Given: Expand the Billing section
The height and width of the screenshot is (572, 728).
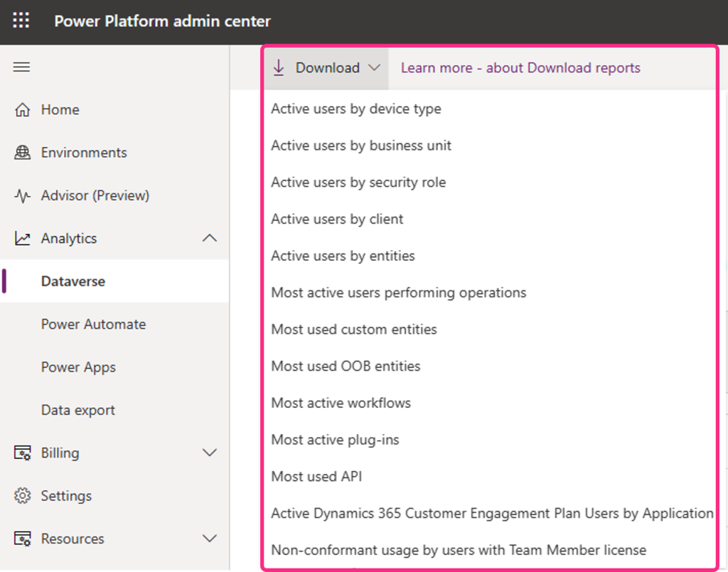Looking at the screenshot, I should pos(210,452).
